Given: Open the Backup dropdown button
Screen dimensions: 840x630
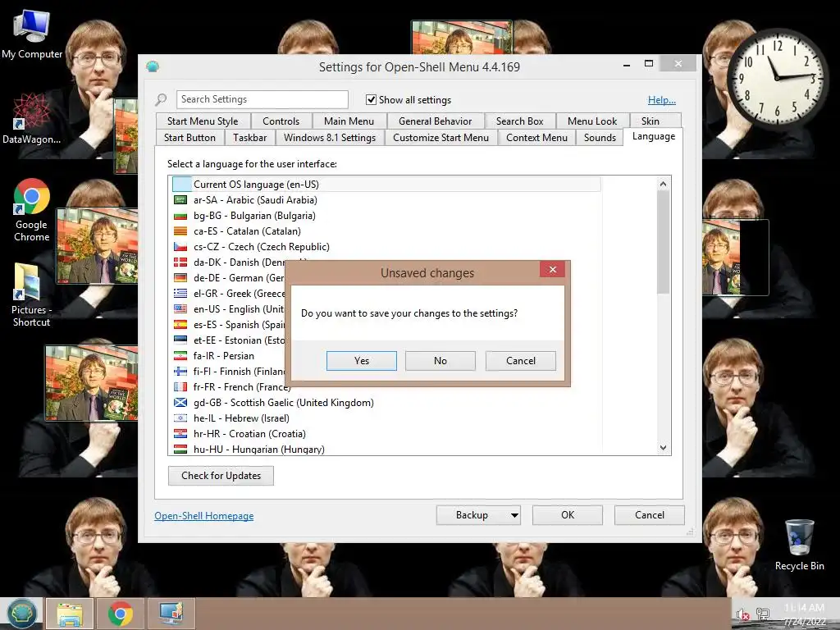Looking at the screenshot, I should click(x=478, y=515).
